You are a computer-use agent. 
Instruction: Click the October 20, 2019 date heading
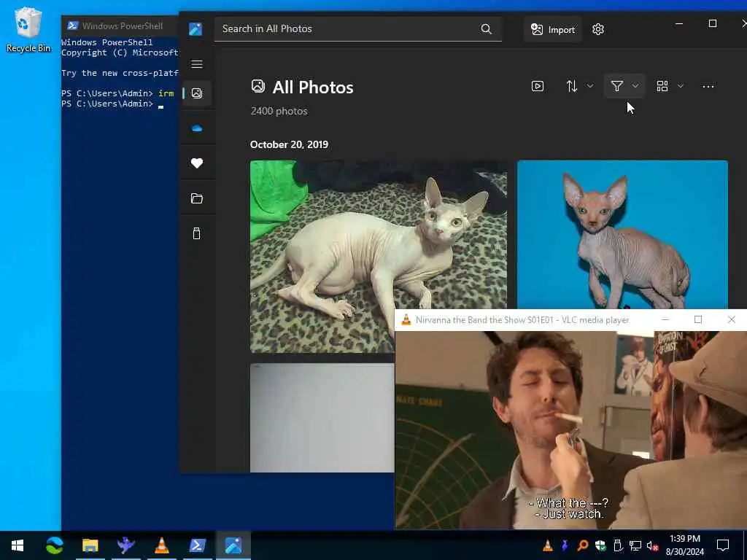click(x=289, y=145)
